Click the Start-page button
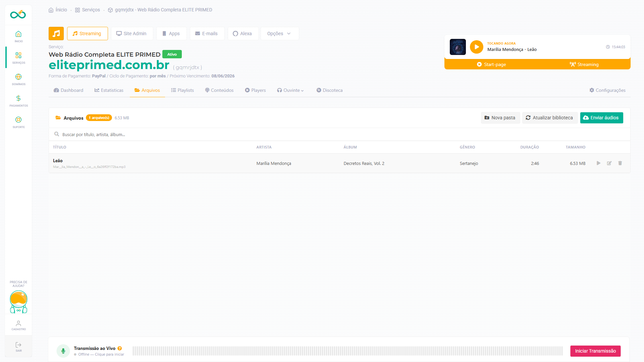Screen dimensions: 644x362 [491, 64]
